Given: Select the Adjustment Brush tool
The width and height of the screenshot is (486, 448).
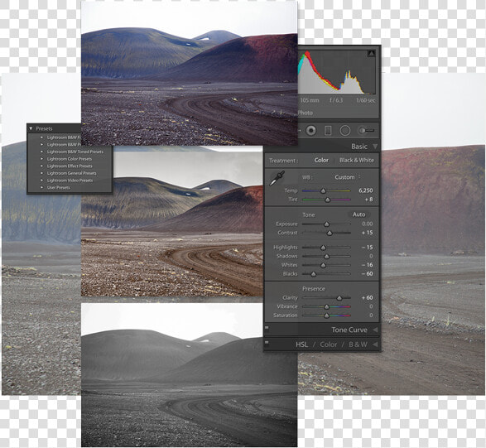Looking at the screenshot, I should click(x=366, y=131).
